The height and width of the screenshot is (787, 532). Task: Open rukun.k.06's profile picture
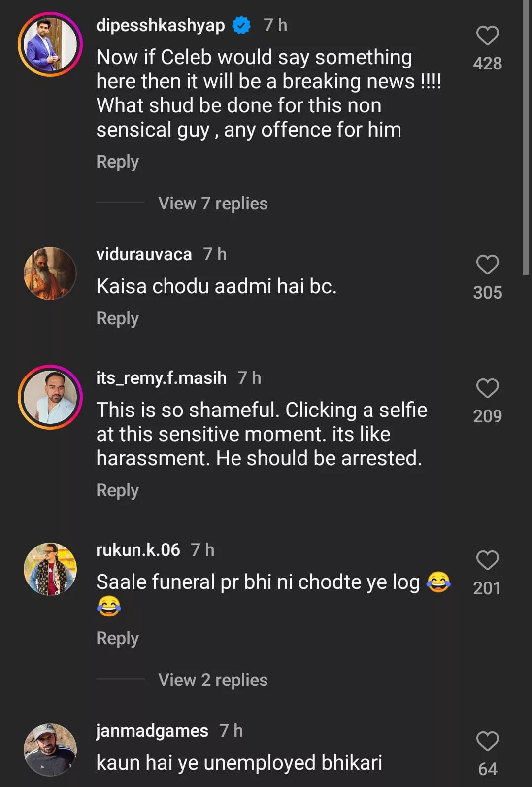tap(50, 569)
